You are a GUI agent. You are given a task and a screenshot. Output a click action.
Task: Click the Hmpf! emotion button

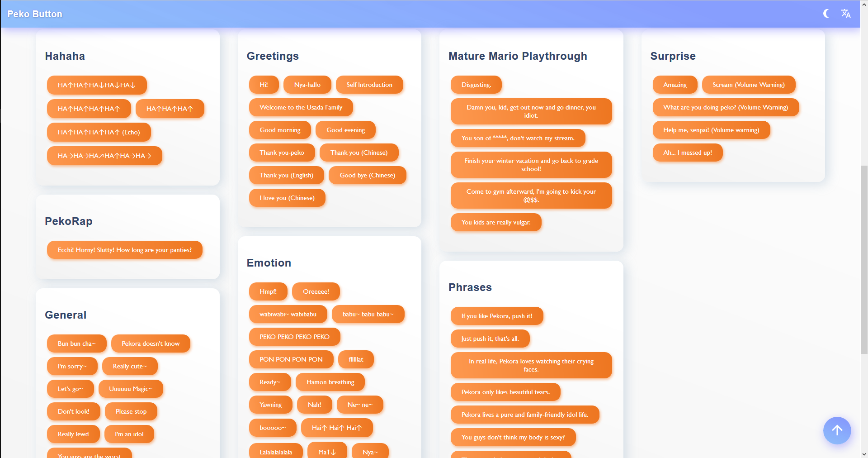268,291
